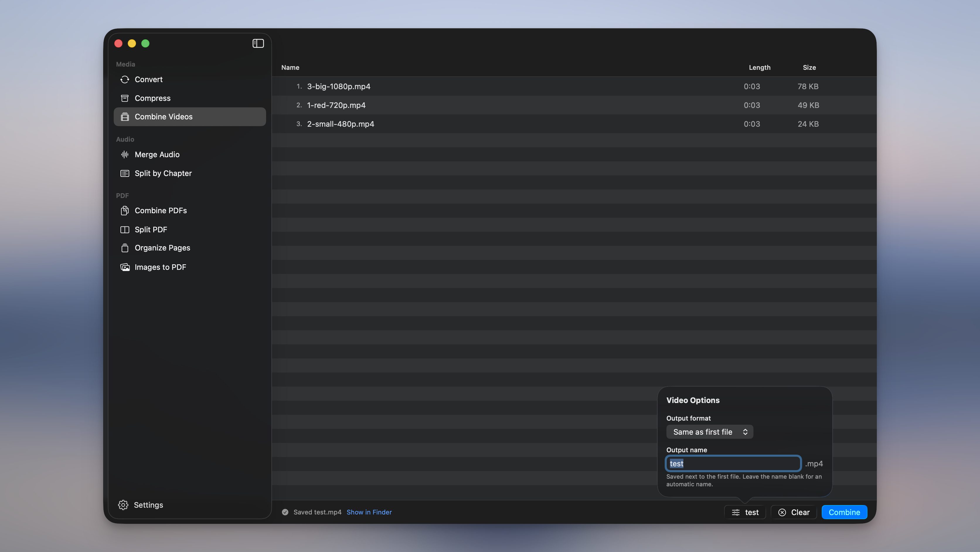Open the Convert section
980x552 pixels.
tap(190, 79)
